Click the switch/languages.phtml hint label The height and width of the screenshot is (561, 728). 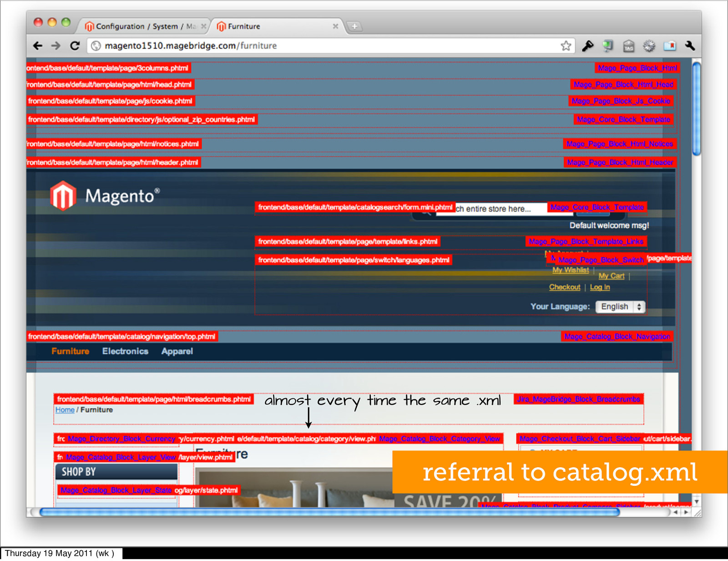(x=354, y=260)
